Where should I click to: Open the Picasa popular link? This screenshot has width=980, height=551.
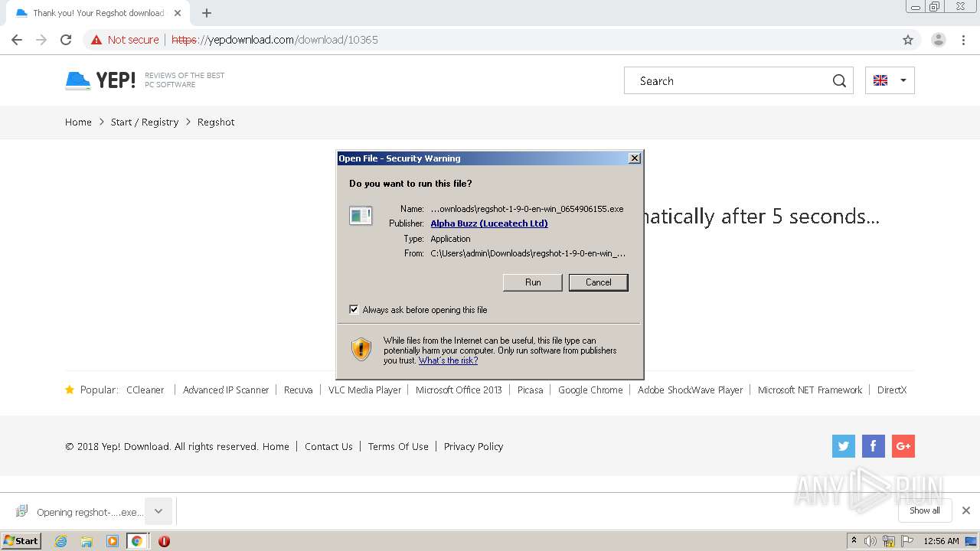[x=530, y=390]
